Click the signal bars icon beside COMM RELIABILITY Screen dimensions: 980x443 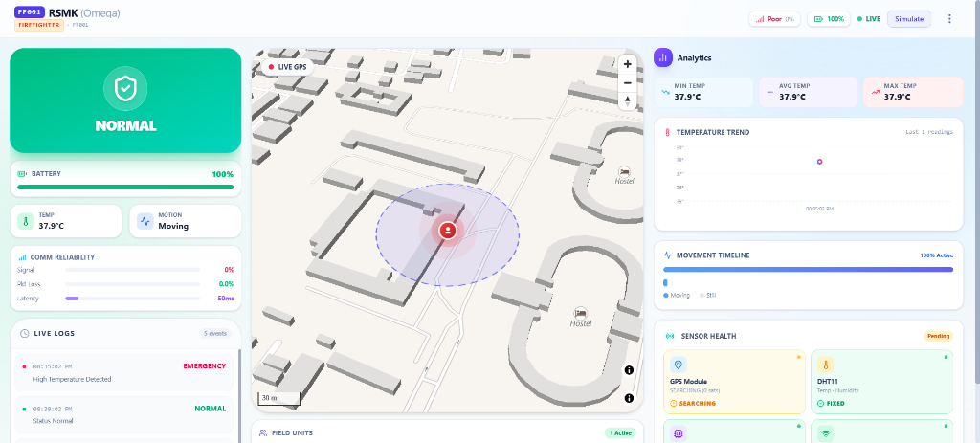pyautogui.click(x=23, y=256)
